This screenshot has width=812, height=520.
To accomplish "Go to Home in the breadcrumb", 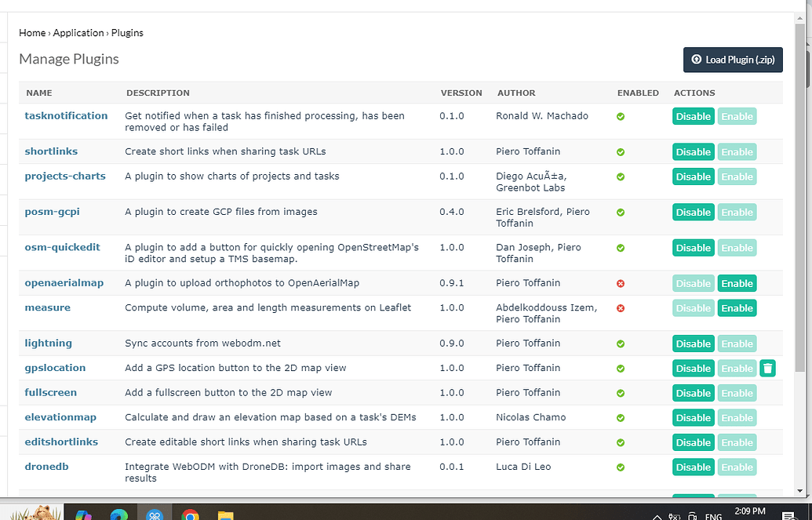I will pyautogui.click(x=32, y=33).
